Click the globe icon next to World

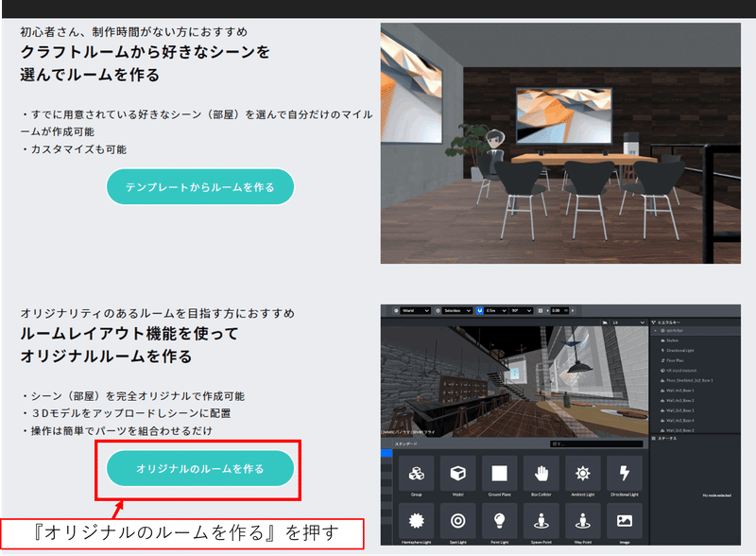click(396, 311)
